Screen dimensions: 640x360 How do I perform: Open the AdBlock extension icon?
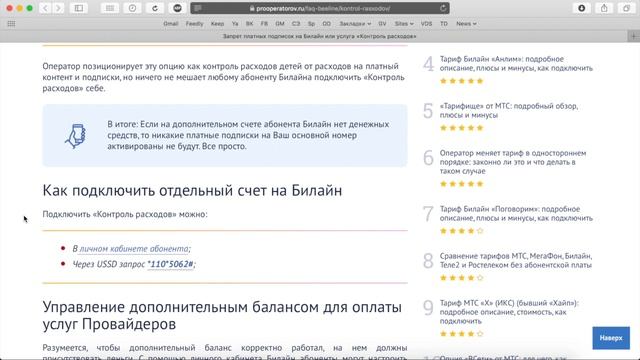pyautogui.click(x=177, y=8)
